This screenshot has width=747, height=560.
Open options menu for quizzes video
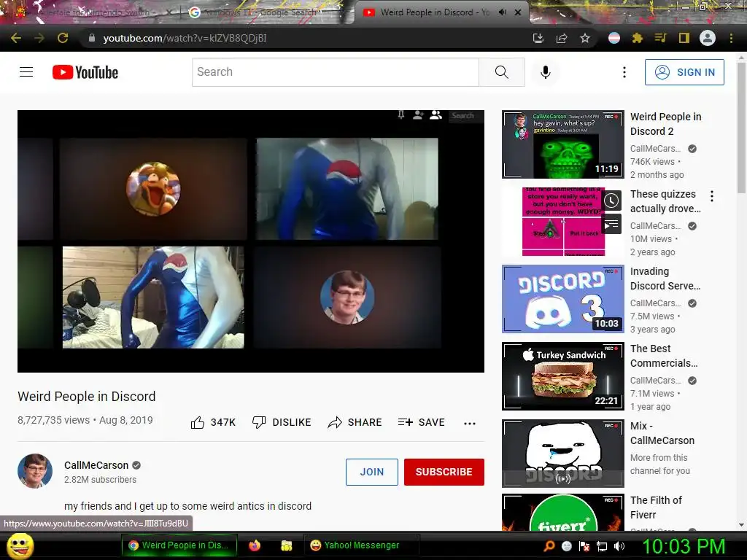pos(712,195)
